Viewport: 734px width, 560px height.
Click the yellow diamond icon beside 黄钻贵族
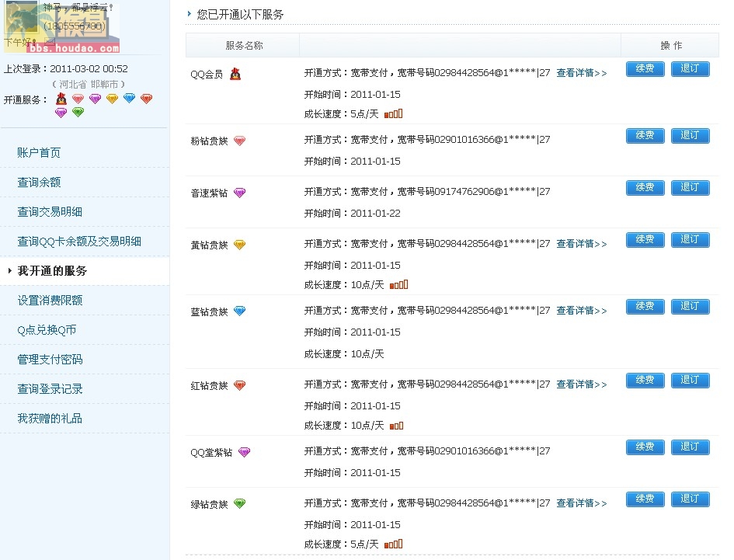[x=240, y=245]
